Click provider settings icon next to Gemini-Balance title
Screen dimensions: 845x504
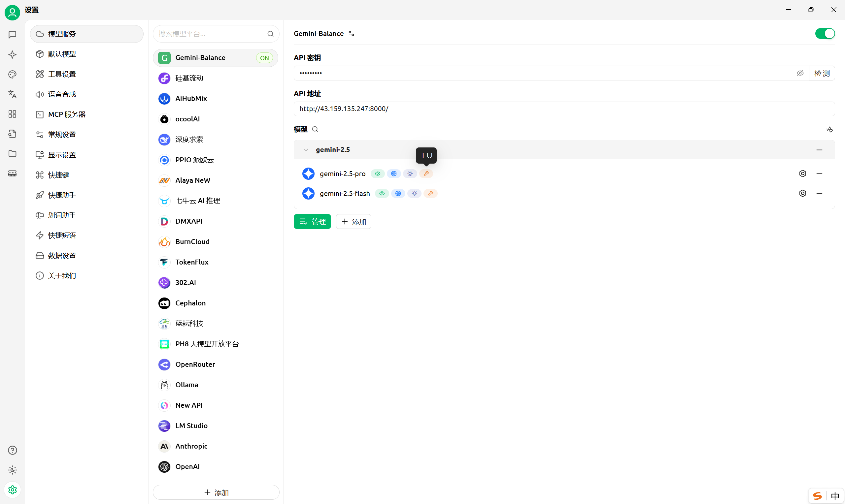click(x=351, y=34)
